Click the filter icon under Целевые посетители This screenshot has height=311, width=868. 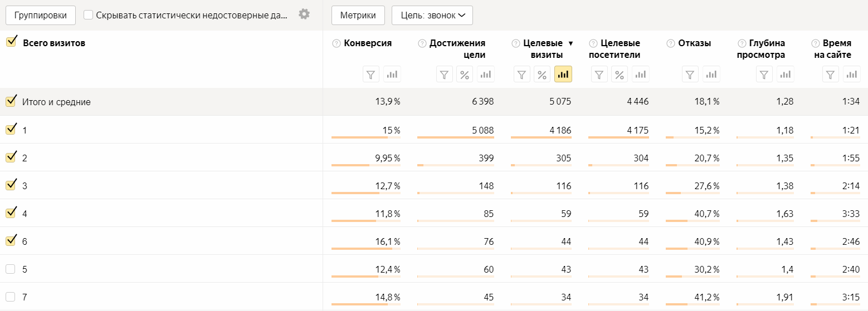(x=599, y=74)
